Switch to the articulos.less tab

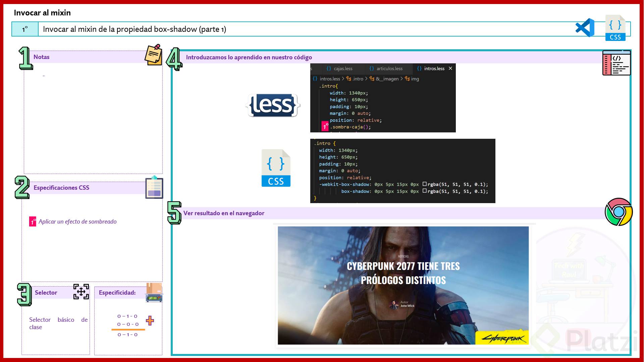coord(389,69)
